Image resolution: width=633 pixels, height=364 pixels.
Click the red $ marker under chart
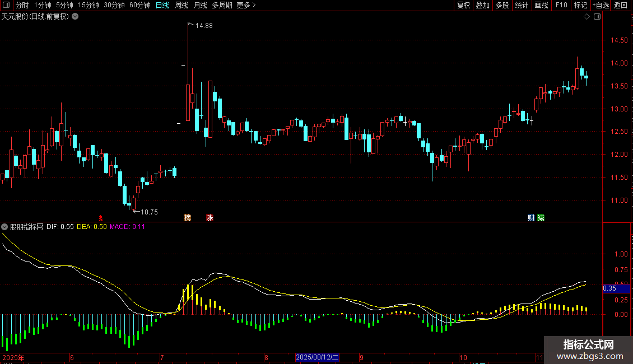tap(101, 218)
